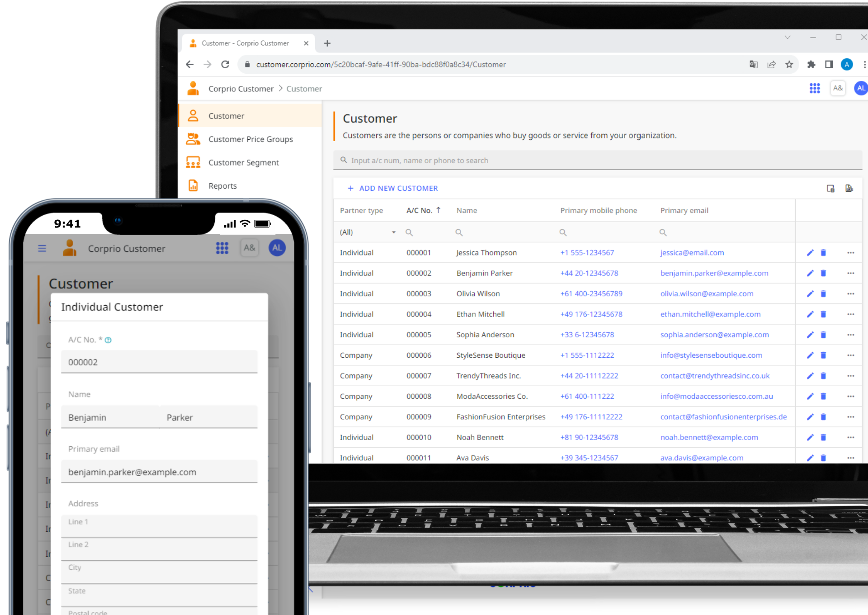Edit Ethan Mitchell with the pencil icon
Viewport: 868px width, 615px height.
[810, 314]
